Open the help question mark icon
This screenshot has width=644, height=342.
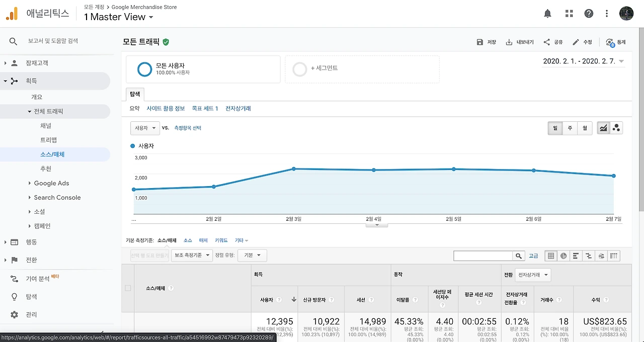coord(589,14)
